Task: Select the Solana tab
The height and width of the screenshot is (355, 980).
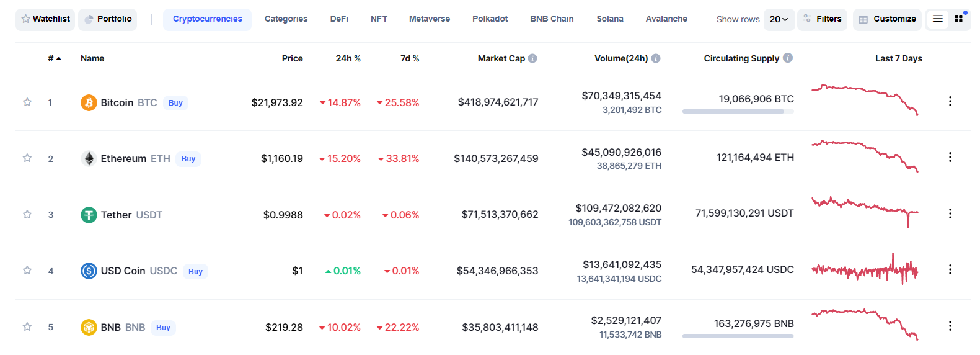Action: 610,19
